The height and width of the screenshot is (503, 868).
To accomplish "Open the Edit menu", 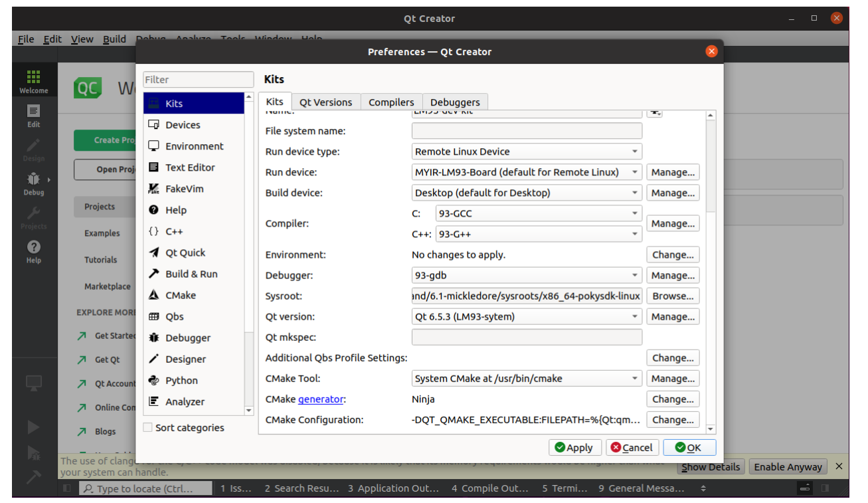I will pos(52,39).
